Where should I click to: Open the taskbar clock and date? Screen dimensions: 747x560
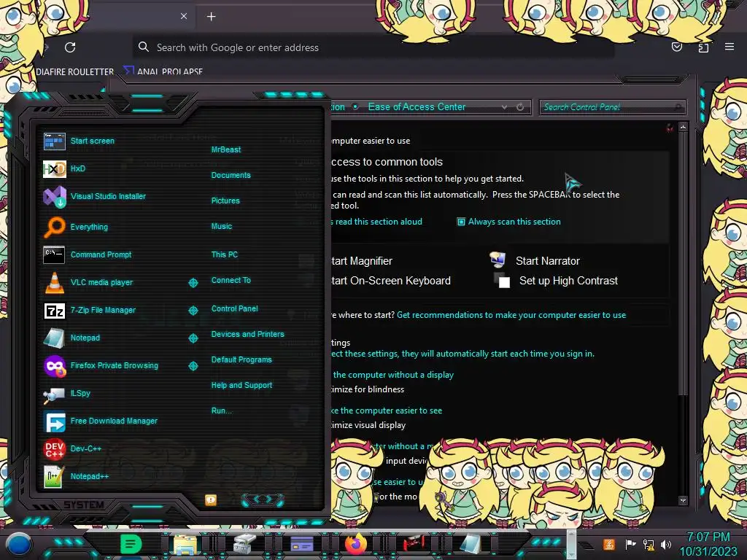(708, 544)
